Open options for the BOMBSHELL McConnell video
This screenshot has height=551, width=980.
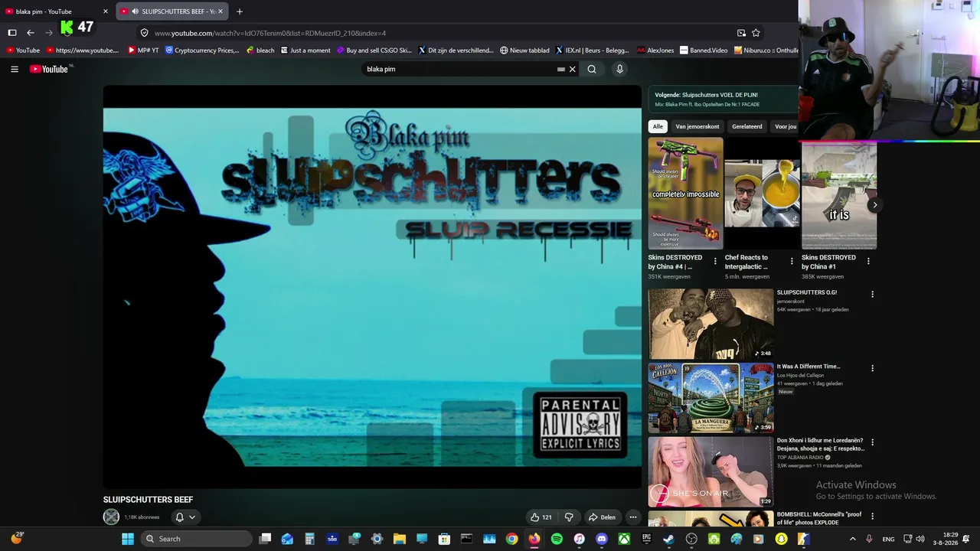(872, 517)
